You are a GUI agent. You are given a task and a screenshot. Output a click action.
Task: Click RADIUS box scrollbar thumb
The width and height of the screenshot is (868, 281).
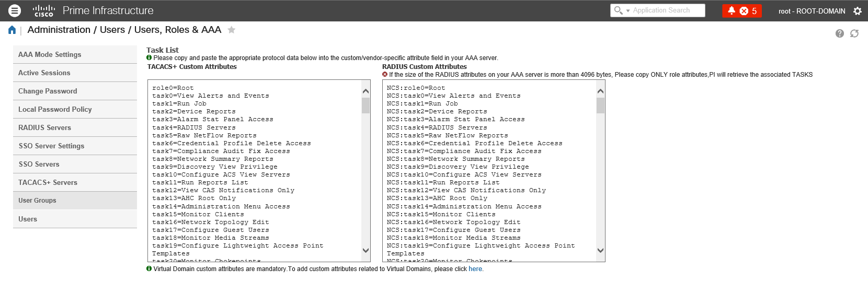[600, 106]
